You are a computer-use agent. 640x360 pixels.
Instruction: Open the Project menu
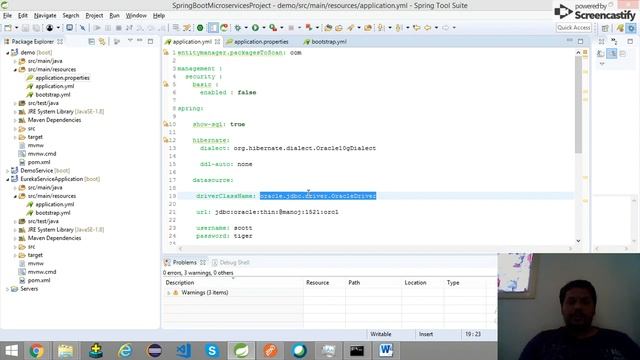tap(94, 16)
